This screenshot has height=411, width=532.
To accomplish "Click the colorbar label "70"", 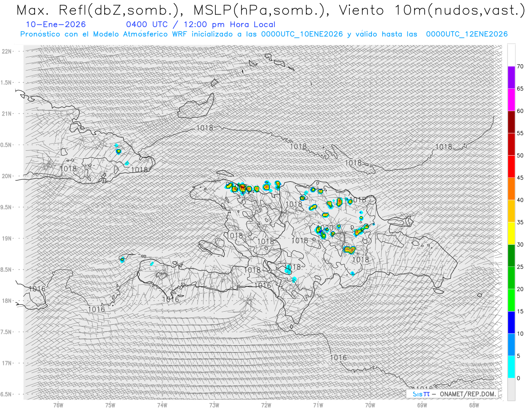I will click(520, 67).
